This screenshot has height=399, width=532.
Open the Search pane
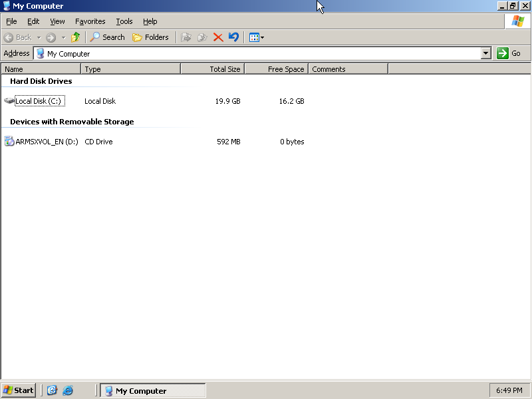point(108,37)
